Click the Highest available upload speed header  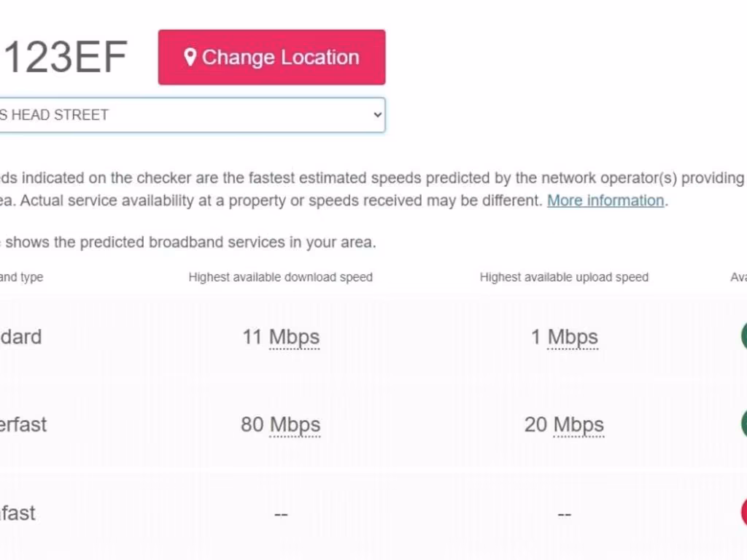pyautogui.click(x=564, y=277)
